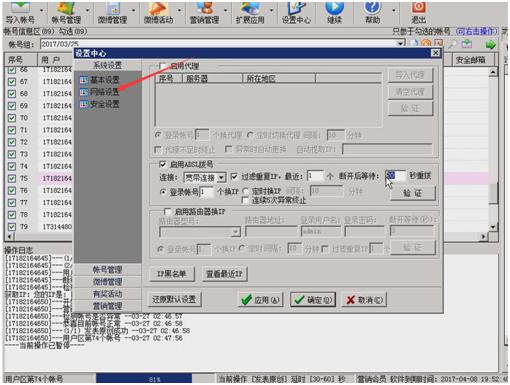Screen dimensions: 510x385
Task: Click the account list vertical scrollbar
Action: click(493, 149)
